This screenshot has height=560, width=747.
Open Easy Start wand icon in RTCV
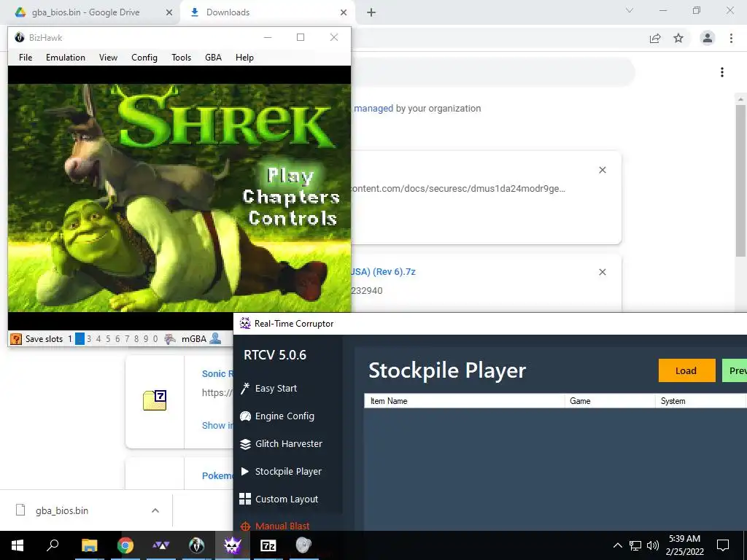click(245, 389)
